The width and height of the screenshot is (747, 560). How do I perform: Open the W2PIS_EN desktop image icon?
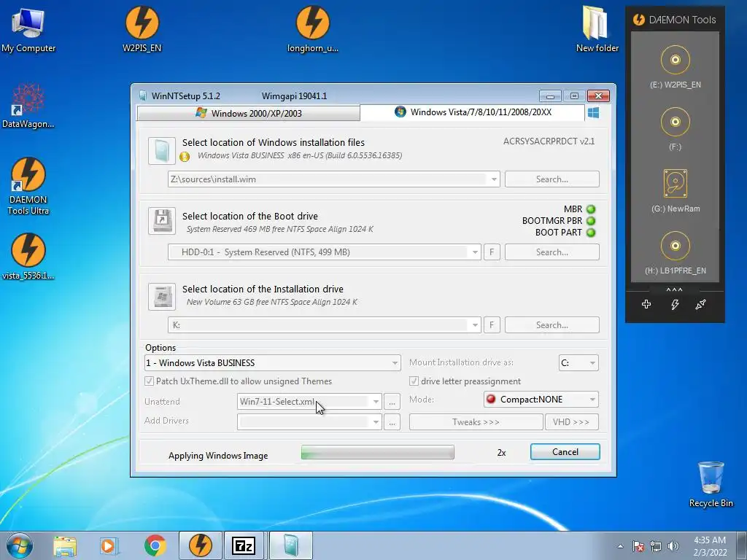pos(142,29)
